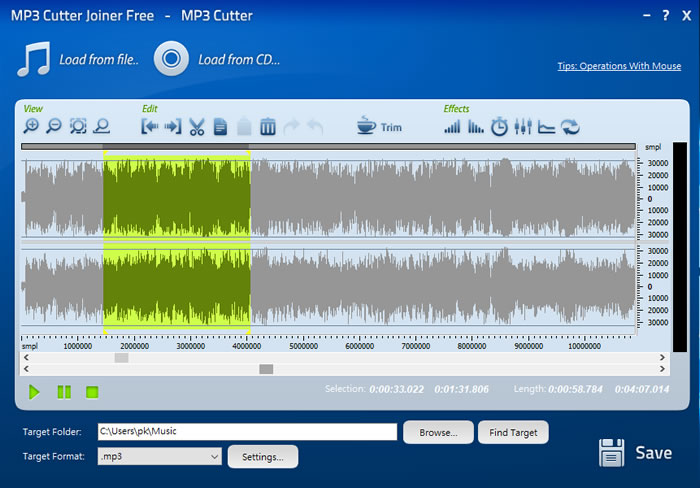The width and height of the screenshot is (700, 488).
Task: Click the 5000000 mark on sample ruler
Action: click(304, 346)
